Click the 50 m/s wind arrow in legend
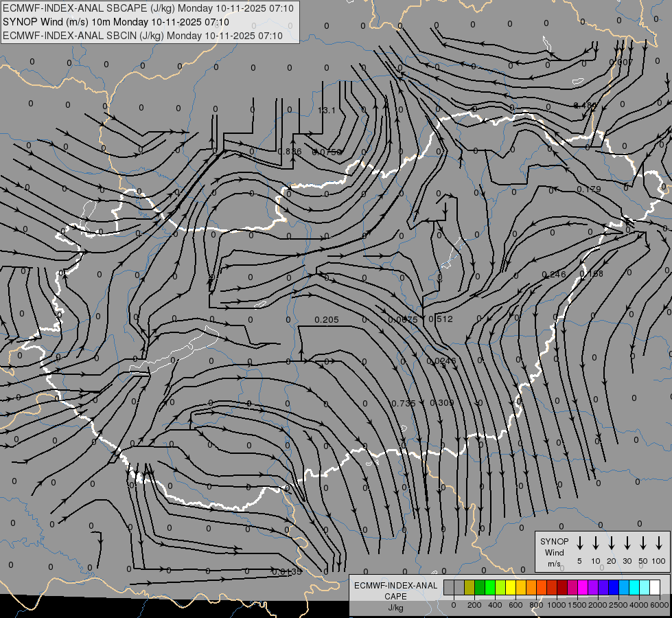672x618 pixels. point(643,542)
